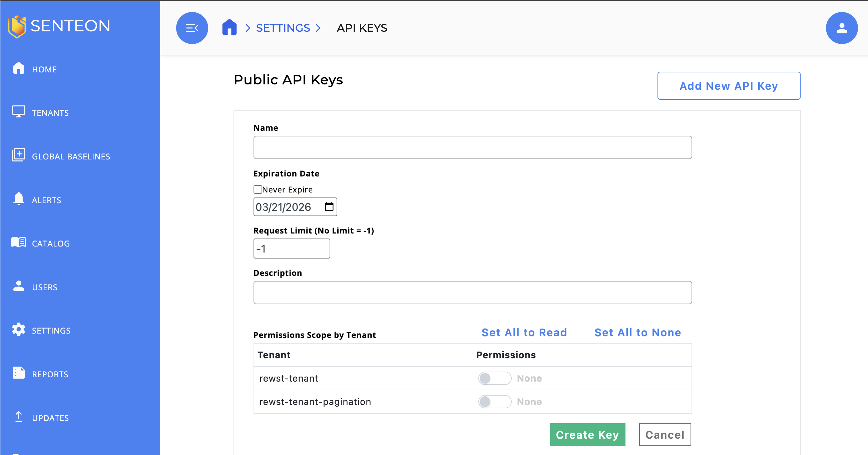The height and width of the screenshot is (455, 868).
Task: Go to dashboard via breadcrumb home icon
Action: click(229, 27)
